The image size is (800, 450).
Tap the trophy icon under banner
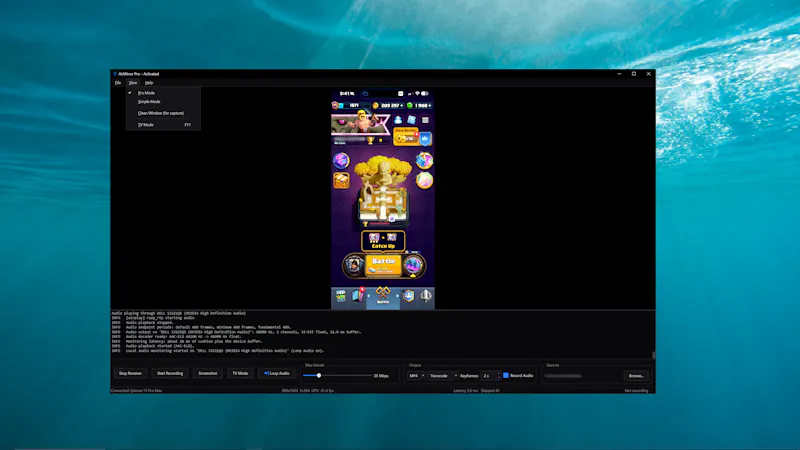(x=370, y=140)
